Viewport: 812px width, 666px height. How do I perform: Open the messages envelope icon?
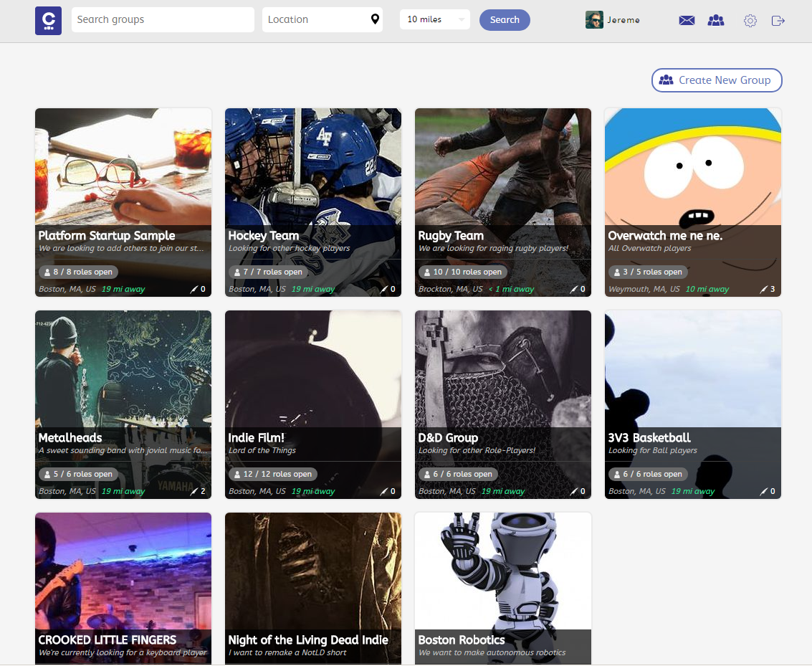point(687,20)
